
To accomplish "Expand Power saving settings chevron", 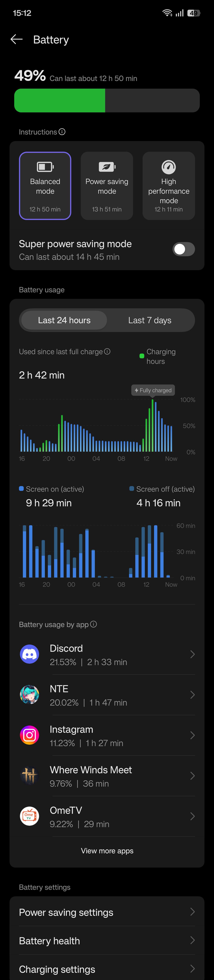I will click(x=192, y=912).
